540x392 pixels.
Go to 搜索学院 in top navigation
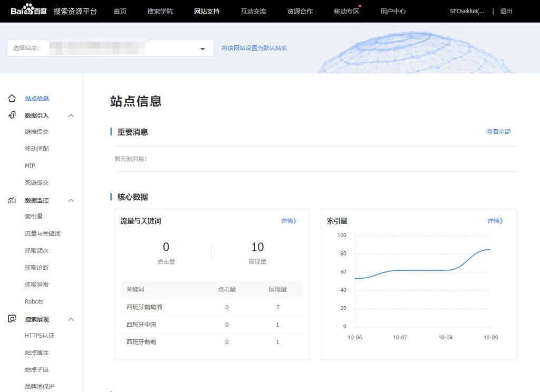coord(160,11)
